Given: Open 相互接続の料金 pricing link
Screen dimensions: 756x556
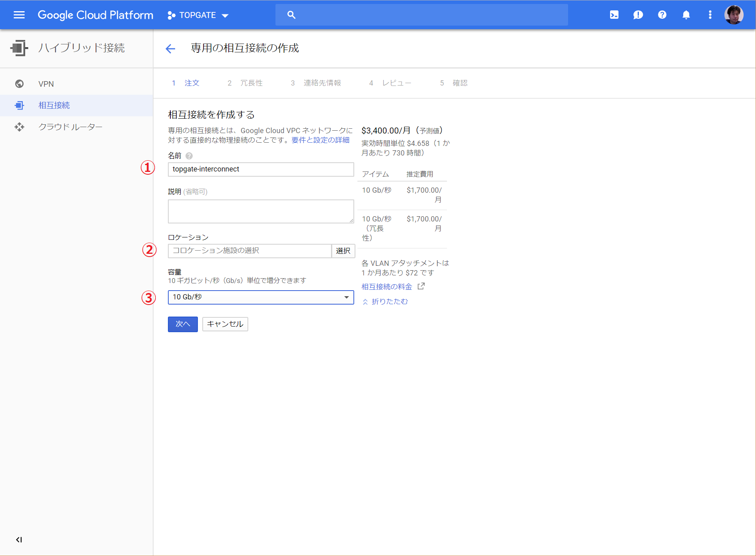Looking at the screenshot, I should click(x=386, y=286).
